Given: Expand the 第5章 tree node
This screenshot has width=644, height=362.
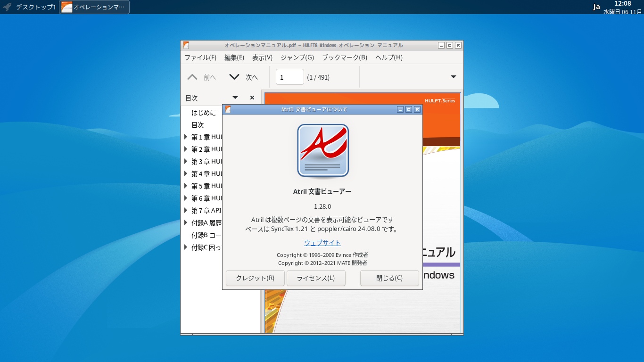Looking at the screenshot, I should (x=186, y=186).
